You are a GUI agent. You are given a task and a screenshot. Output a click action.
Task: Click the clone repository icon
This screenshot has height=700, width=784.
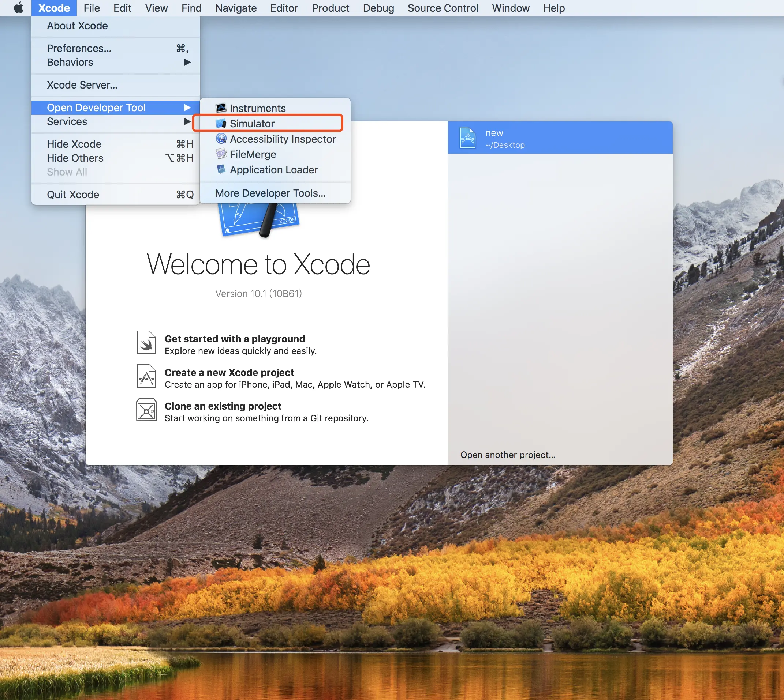[146, 410]
